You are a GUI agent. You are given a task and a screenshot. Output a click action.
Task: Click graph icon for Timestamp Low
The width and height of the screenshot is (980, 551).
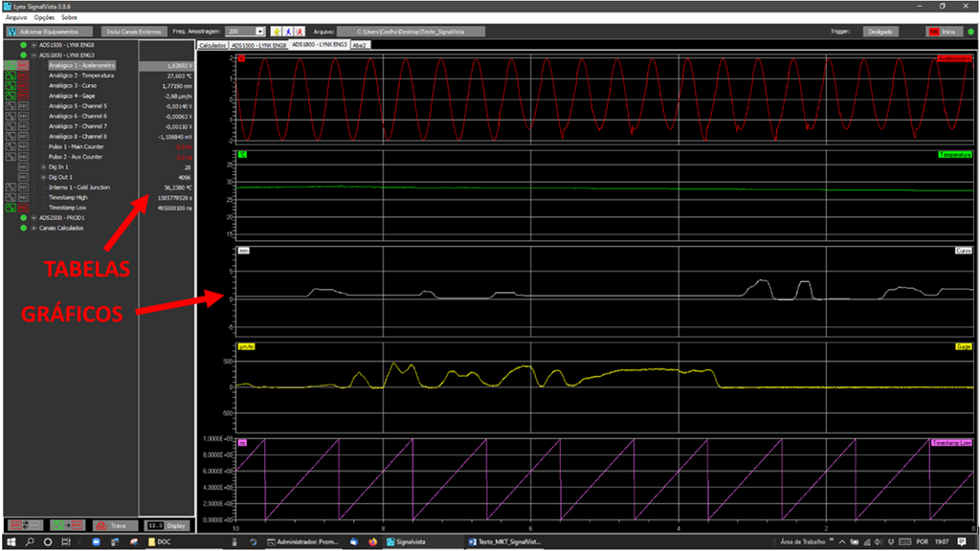tap(11, 208)
